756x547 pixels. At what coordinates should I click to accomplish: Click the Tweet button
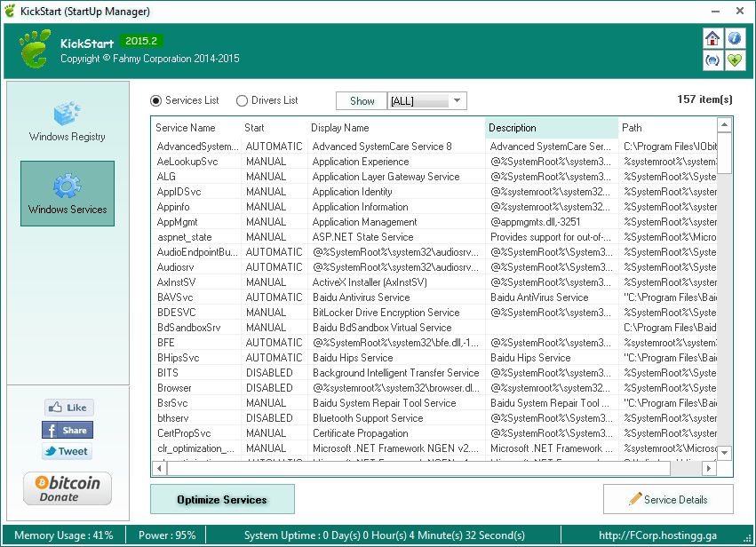[68, 452]
